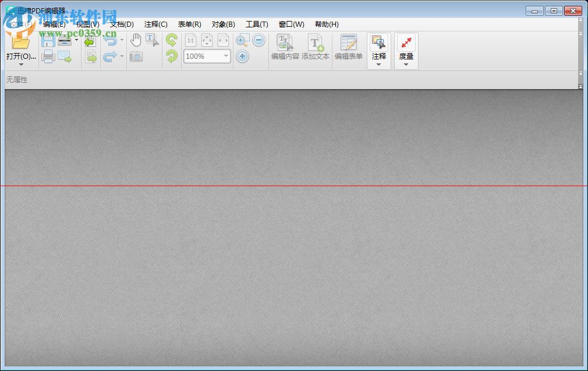Expand the 度量 dropdown arrow
This screenshot has height=371, width=588.
click(406, 65)
